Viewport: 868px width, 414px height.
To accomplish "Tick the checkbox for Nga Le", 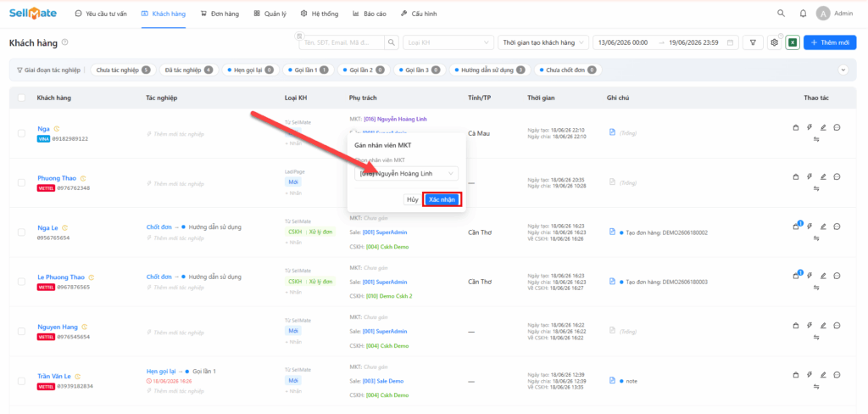I will pos(21,232).
